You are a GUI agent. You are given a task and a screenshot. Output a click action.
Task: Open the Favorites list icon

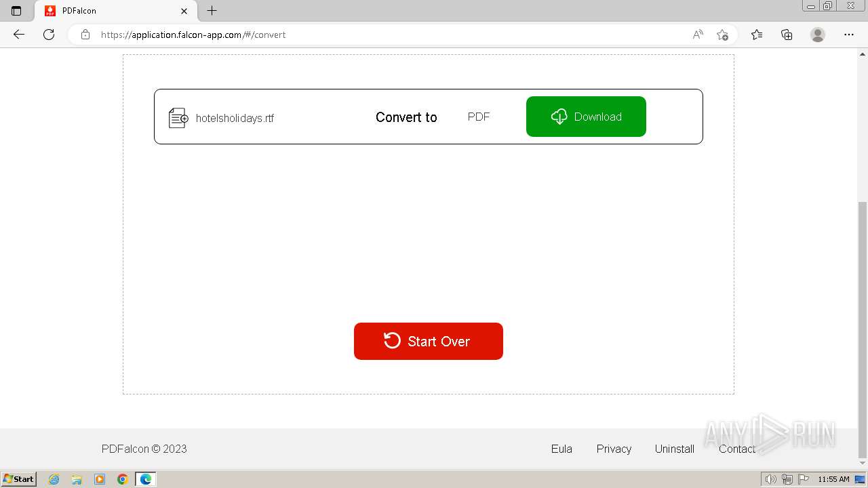coord(757,35)
